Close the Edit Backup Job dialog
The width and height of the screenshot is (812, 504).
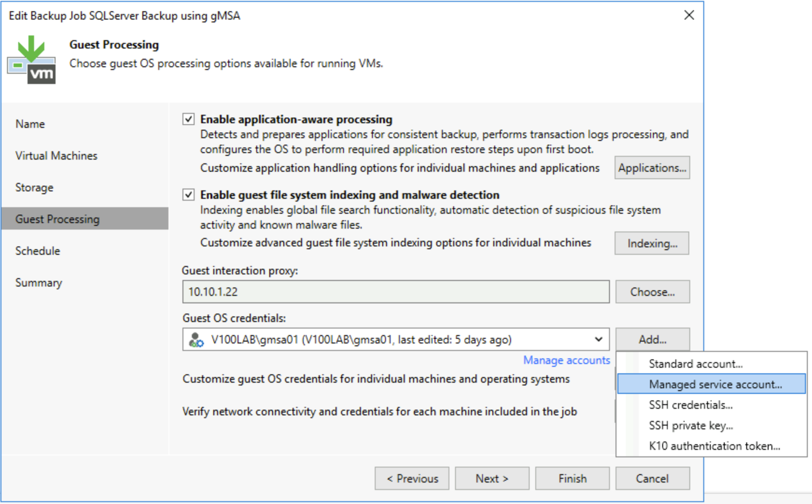(x=689, y=15)
